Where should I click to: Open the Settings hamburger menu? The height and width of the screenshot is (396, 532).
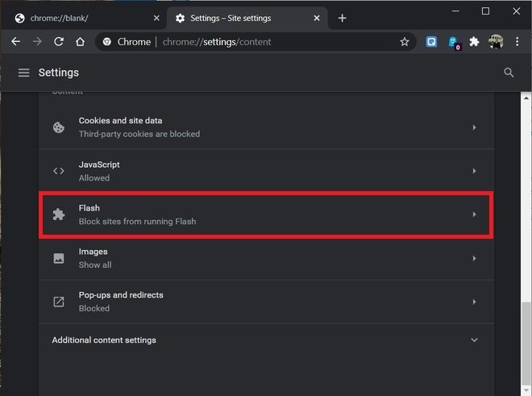(23, 73)
